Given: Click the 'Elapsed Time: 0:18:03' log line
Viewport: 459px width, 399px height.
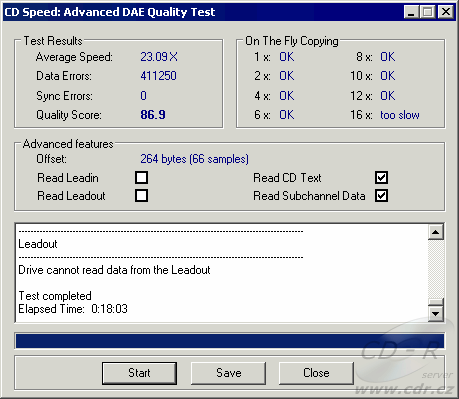Looking at the screenshot, I should coord(73,309).
